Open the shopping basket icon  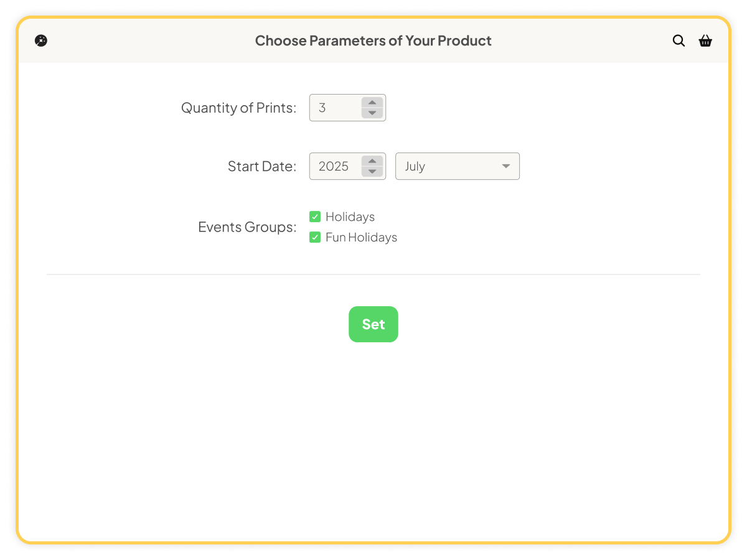pyautogui.click(x=705, y=40)
